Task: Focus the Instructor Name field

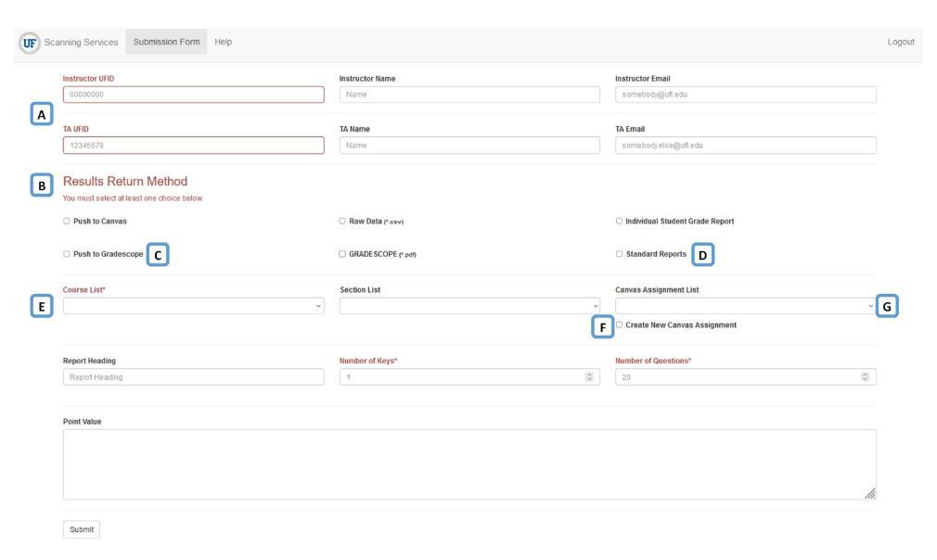Action: [x=469, y=95]
